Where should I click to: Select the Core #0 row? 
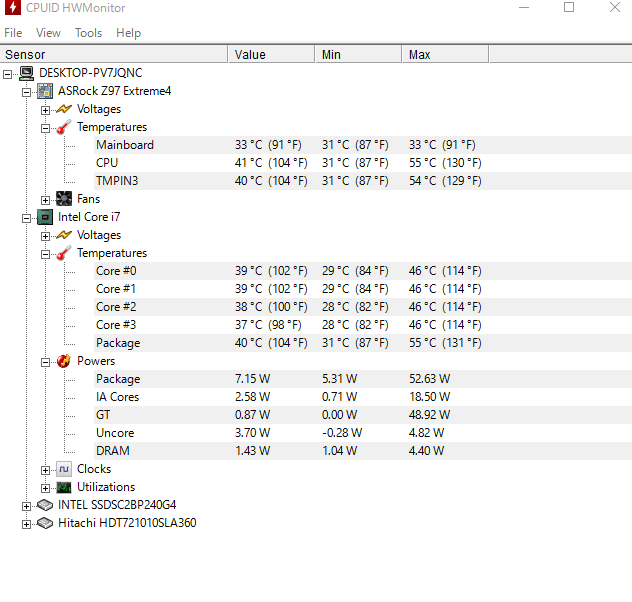point(363,271)
